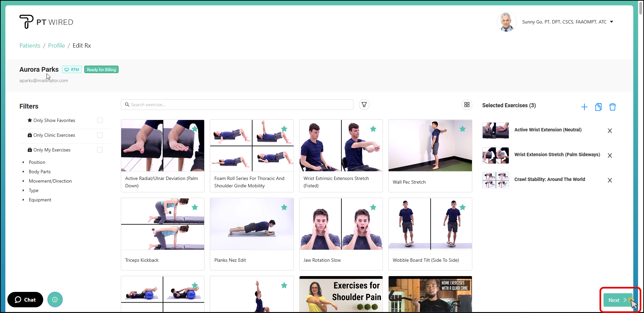
Task: Click the filter funnel icon beside search
Action: 364,105
